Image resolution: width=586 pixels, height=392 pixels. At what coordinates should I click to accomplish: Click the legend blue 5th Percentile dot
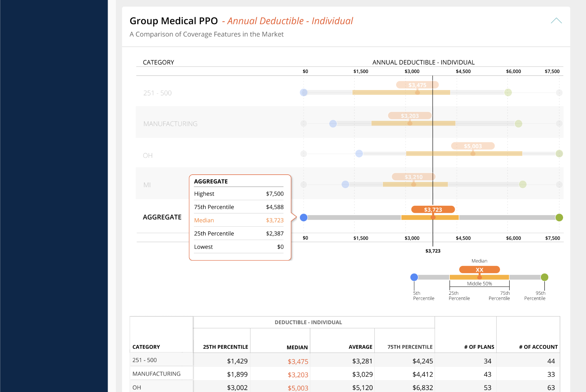(414, 277)
